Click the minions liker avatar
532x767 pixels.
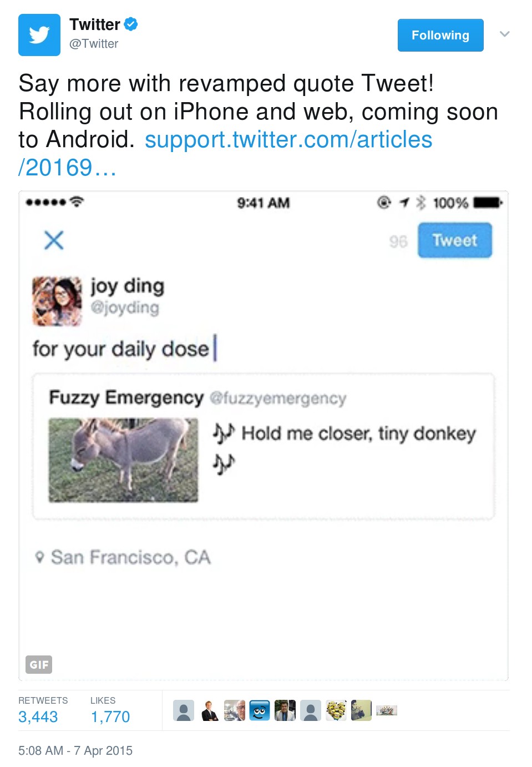[336, 710]
